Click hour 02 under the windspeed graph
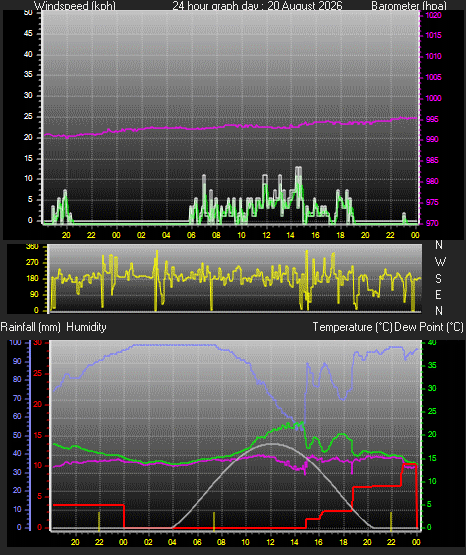 point(141,235)
